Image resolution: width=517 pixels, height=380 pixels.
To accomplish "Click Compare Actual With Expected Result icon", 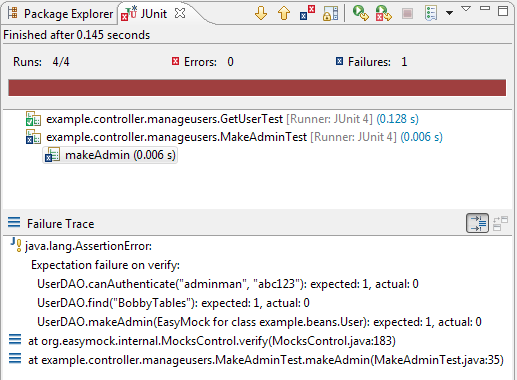I will point(500,223).
